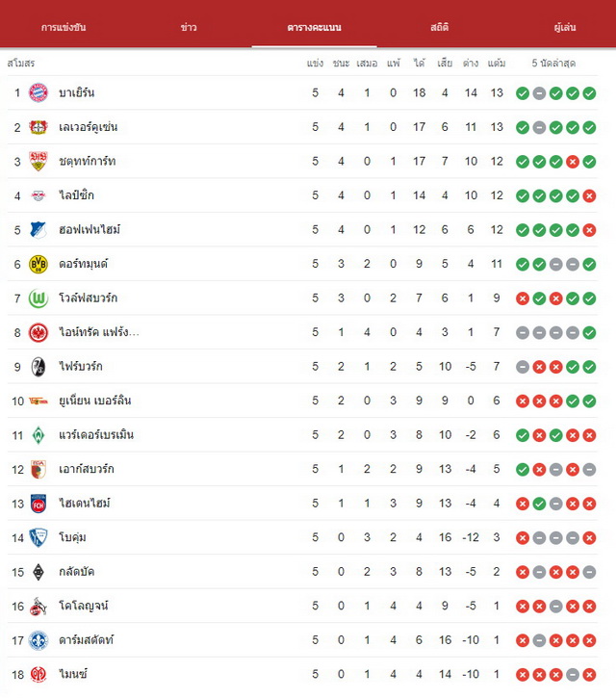Viewport: 616px width, 699px height.
Task: Open the การแข่งขัน tab
Action: click(x=64, y=27)
